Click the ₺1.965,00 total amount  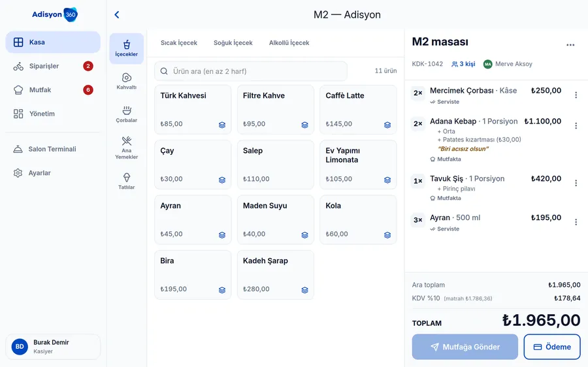coord(541,321)
